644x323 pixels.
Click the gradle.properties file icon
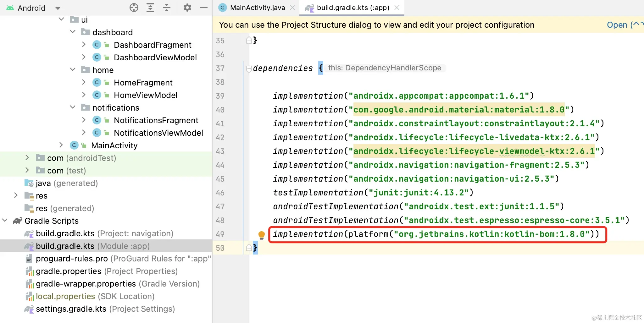click(29, 271)
